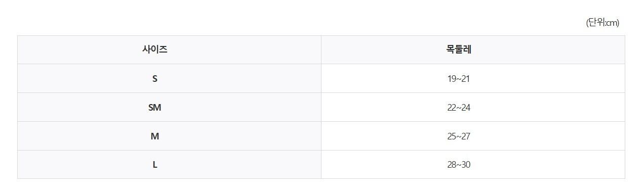Click the text 사이즈 in header
Screen dimensions: 644x196
coord(155,50)
